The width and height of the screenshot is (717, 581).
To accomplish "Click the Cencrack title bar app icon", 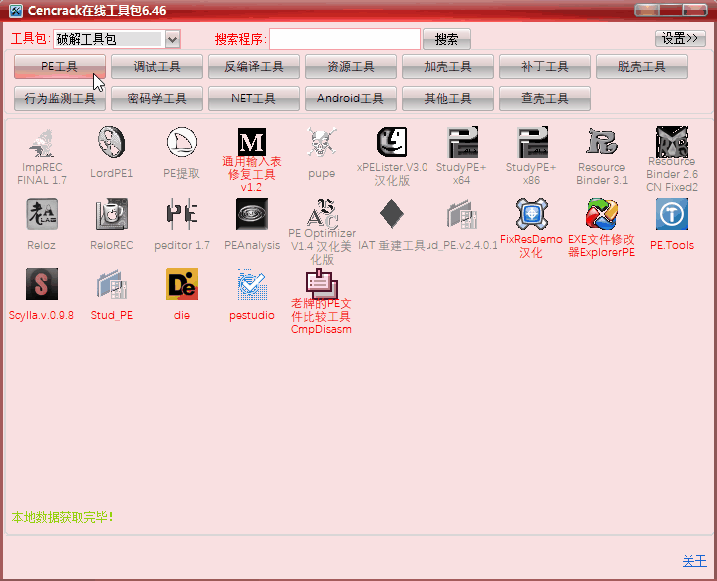I will click(16, 11).
